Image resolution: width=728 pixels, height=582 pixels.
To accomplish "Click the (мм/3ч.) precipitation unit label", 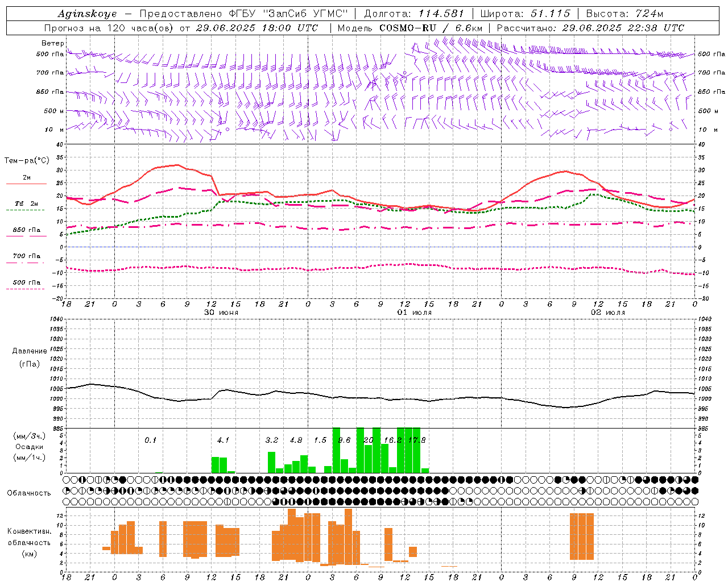I will 30,436.
